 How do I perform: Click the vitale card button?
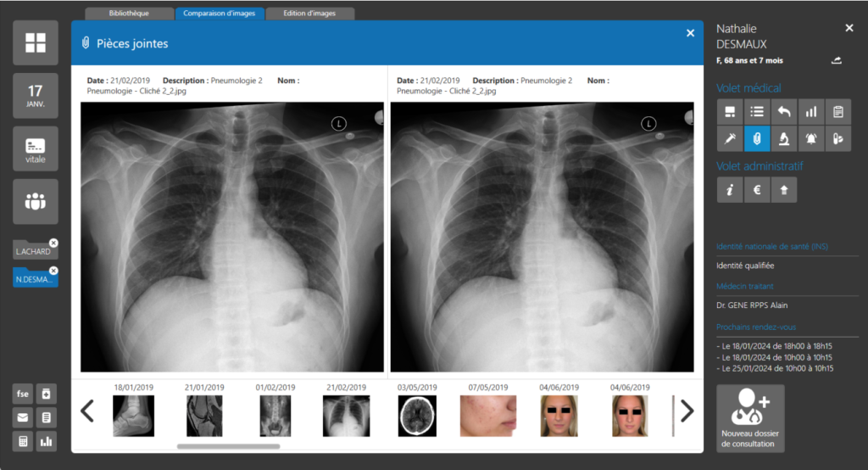click(x=36, y=148)
